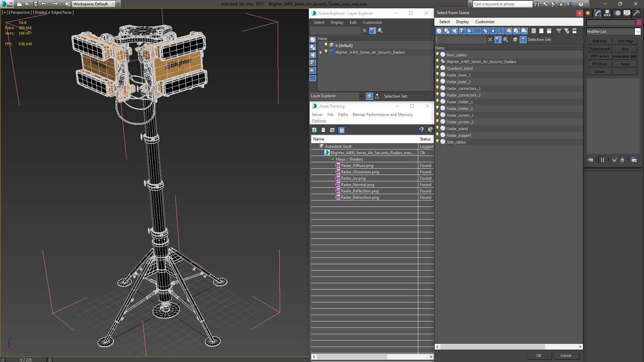This screenshot has height=362, width=644.
Task: Click FFD 4x4x4 modifier button
Action: click(600, 56)
